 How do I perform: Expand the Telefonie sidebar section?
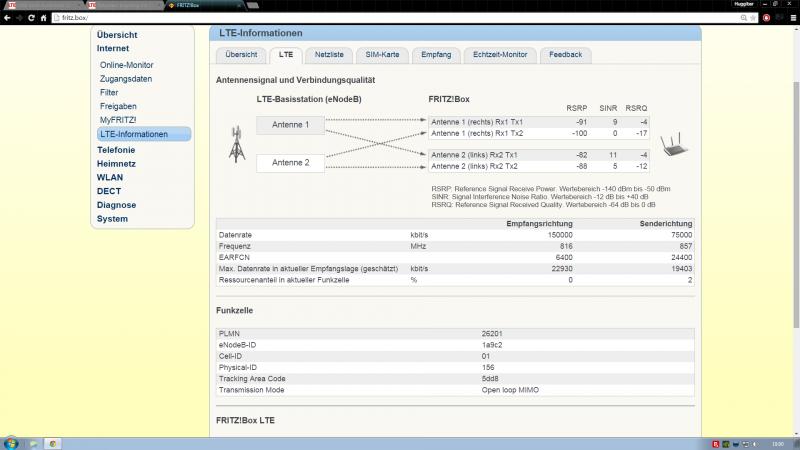pyautogui.click(x=116, y=150)
